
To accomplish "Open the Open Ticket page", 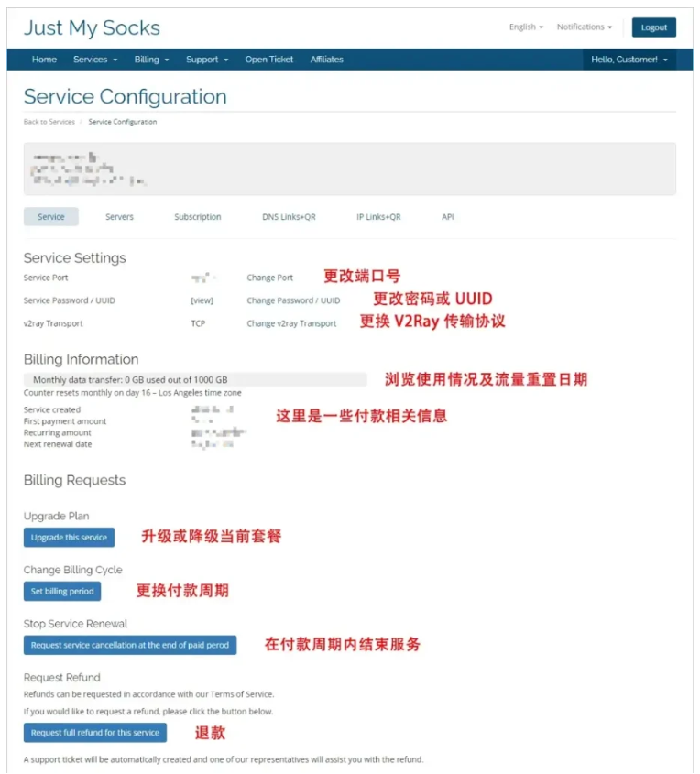I will pos(269,60).
